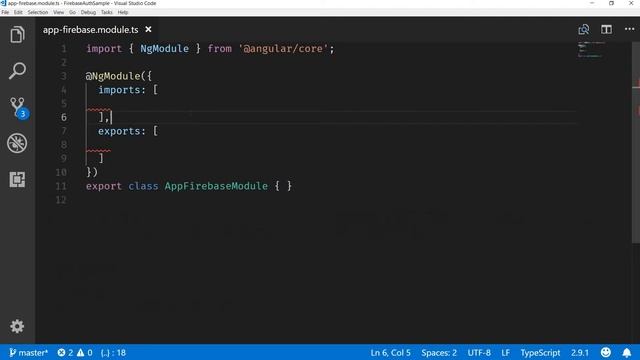Viewport: 640px width, 360px height.
Task: Click the feedback smiley icon
Action: 606,352
